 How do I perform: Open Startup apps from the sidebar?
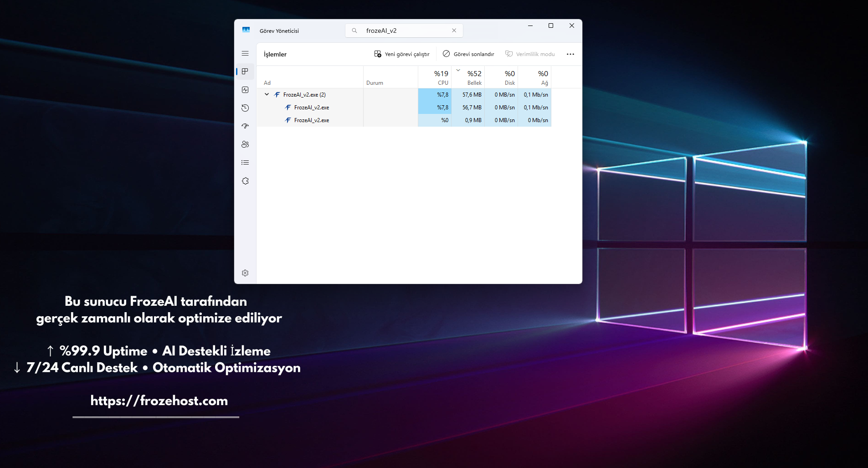pyautogui.click(x=245, y=126)
